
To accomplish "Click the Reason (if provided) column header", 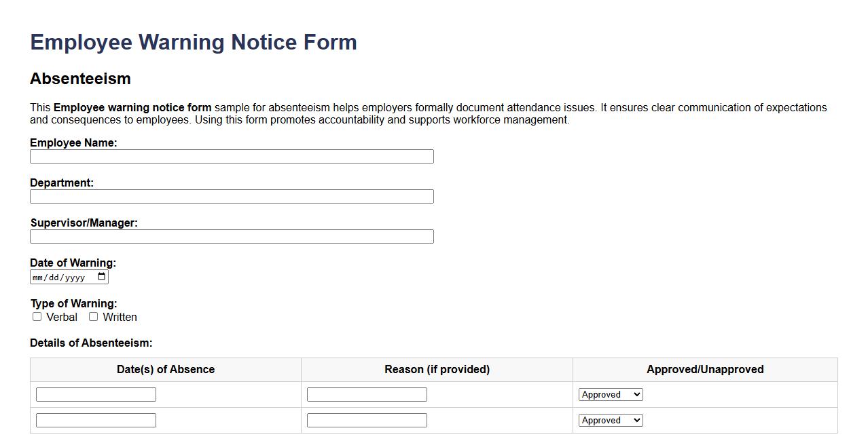I will (x=437, y=369).
